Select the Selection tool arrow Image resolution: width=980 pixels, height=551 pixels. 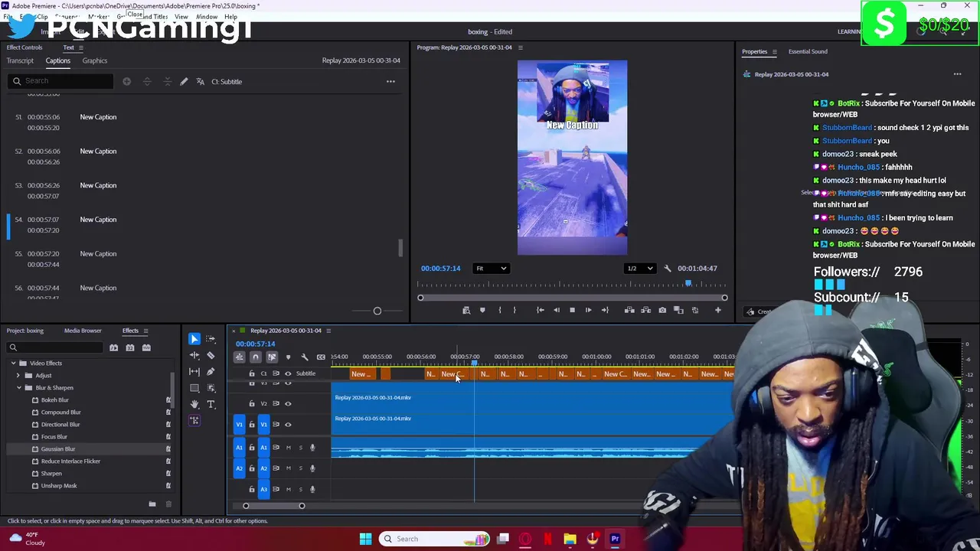point(194,339)
